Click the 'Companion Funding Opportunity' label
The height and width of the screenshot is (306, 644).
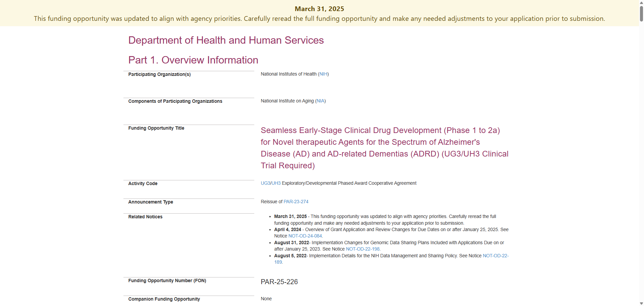click(164, 299)
